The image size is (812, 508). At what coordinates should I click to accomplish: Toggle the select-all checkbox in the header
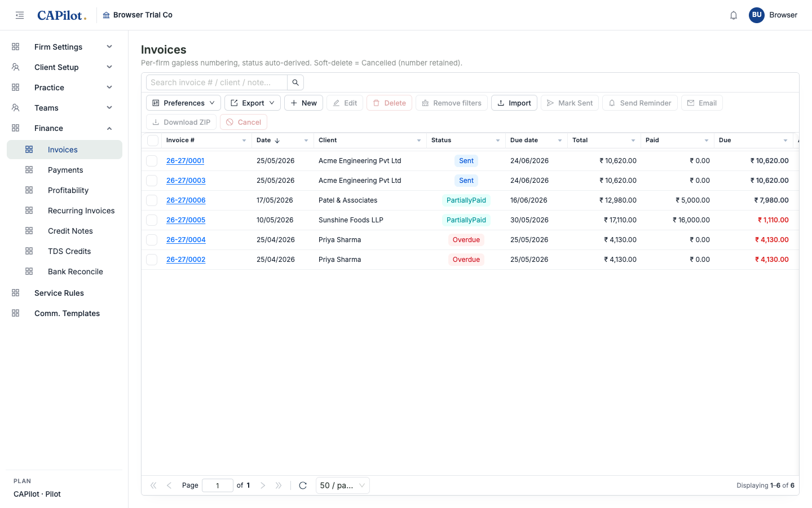(152, 141)
